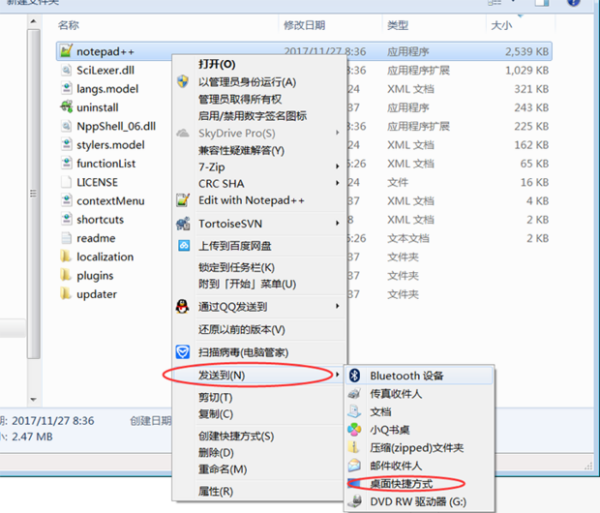The width and height of the screenshot is (600, 513).
Task: Choose 文档 in Send To submenu
Action: [x=380, y=412]
